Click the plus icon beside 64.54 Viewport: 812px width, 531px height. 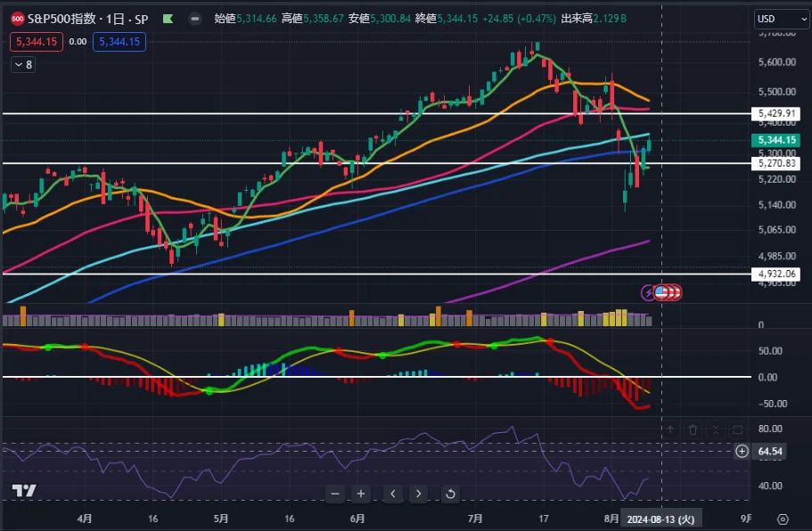click(742, 452)
